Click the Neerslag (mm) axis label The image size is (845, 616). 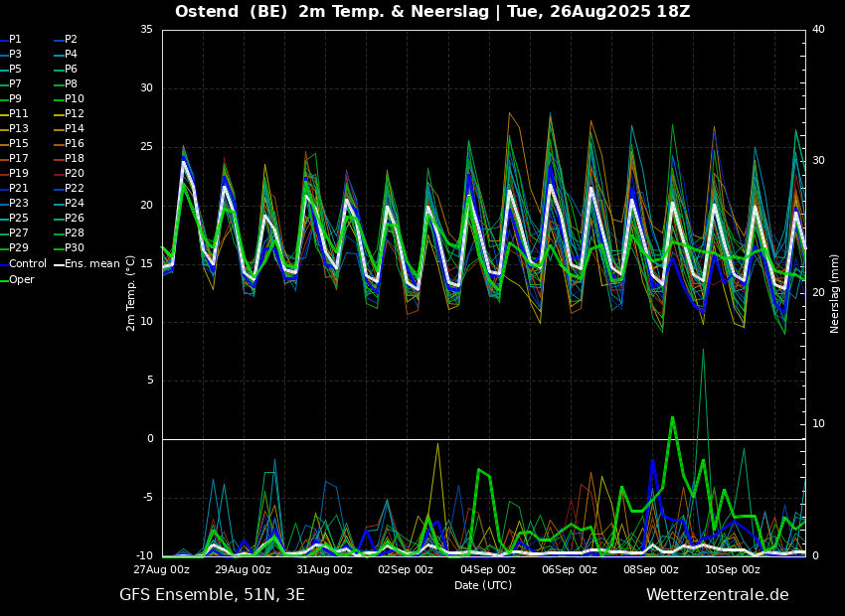(835, 293)
